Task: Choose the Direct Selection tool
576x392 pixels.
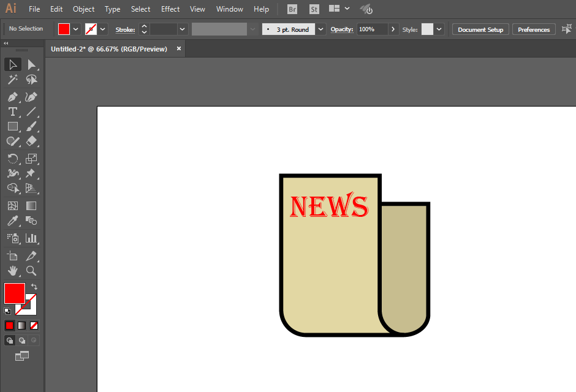Action: pyautogui.click(x=32, y=64)
